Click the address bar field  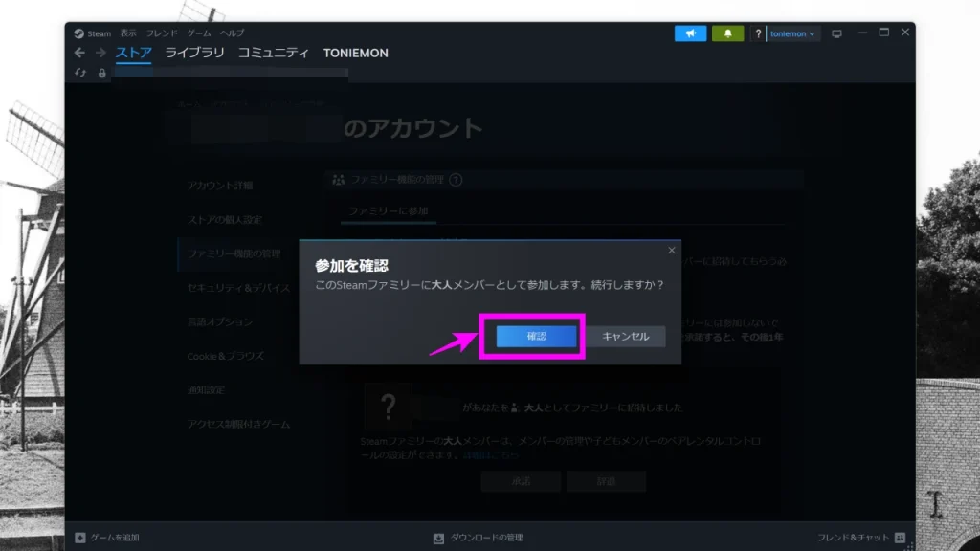(232, 73)
